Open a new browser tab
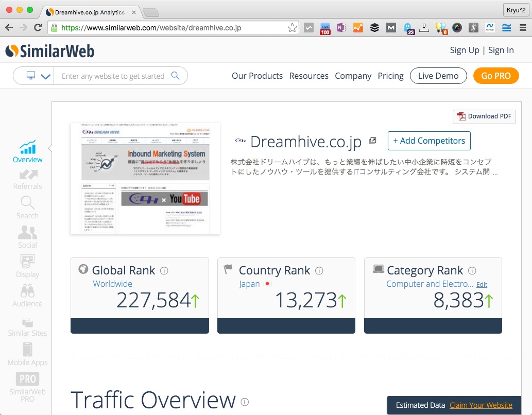The image size is (532, 415). pyautogui.click(x=151, y=13)
